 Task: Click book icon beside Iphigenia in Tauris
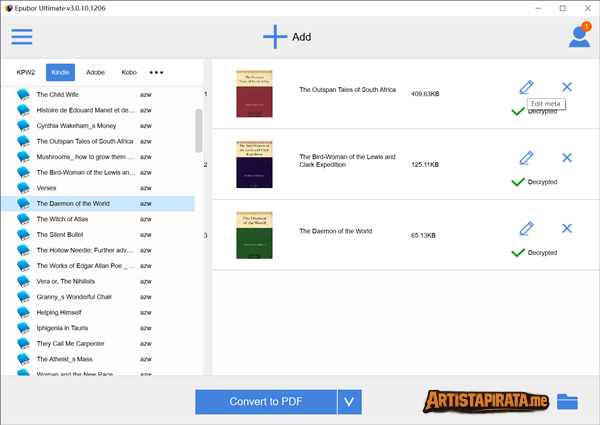tap(23, 328)
